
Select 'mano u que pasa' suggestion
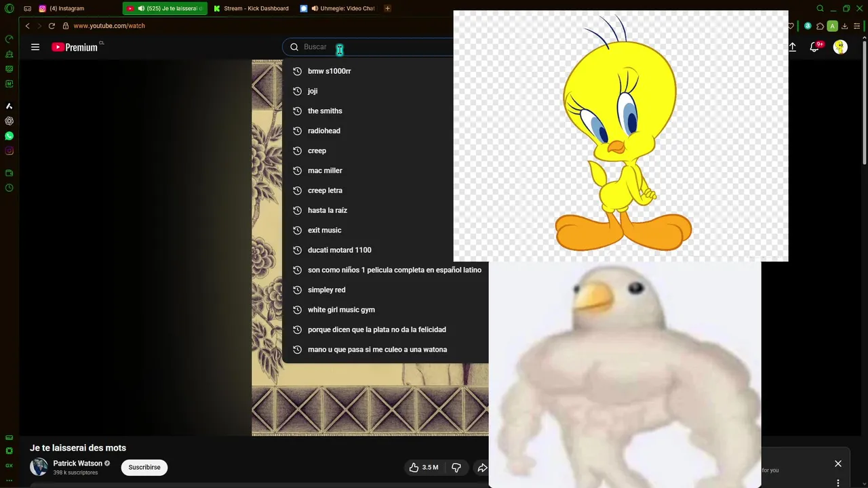pos(385,350)
